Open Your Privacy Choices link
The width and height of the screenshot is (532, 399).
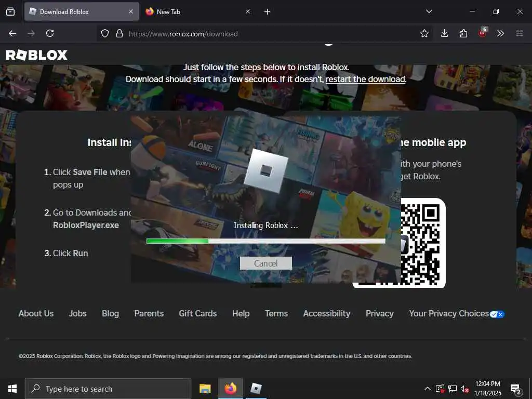[x=449, y=313]
